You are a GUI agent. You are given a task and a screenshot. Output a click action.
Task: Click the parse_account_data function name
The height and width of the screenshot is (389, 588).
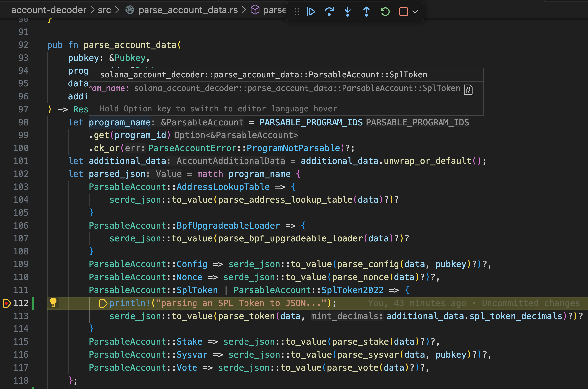130,45
